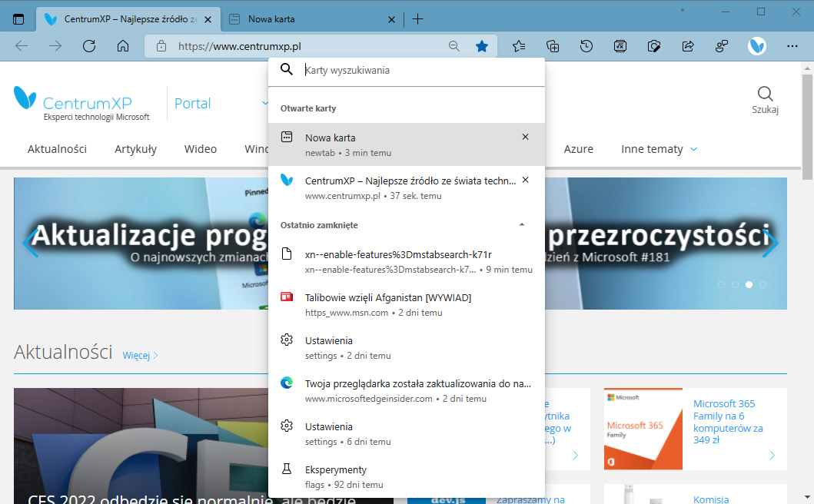Viewport: 814px width, 504px height.
Task: Close the Nowa karta browser tab
Action: click(391, 20)
